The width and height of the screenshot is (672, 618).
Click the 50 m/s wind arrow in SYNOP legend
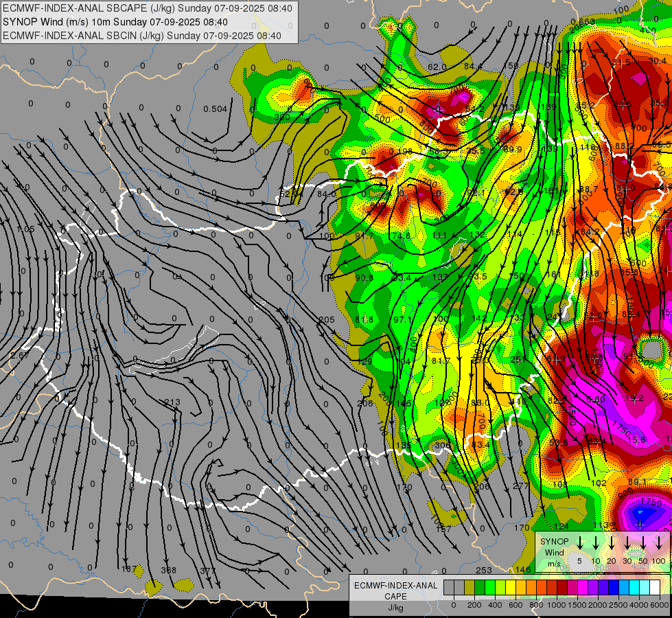tap(643, 543)
